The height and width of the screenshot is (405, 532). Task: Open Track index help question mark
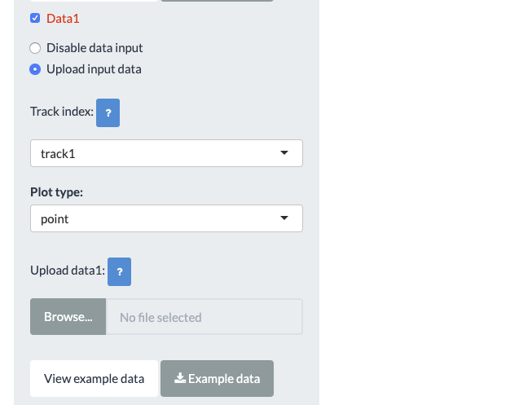click(108, 114)
